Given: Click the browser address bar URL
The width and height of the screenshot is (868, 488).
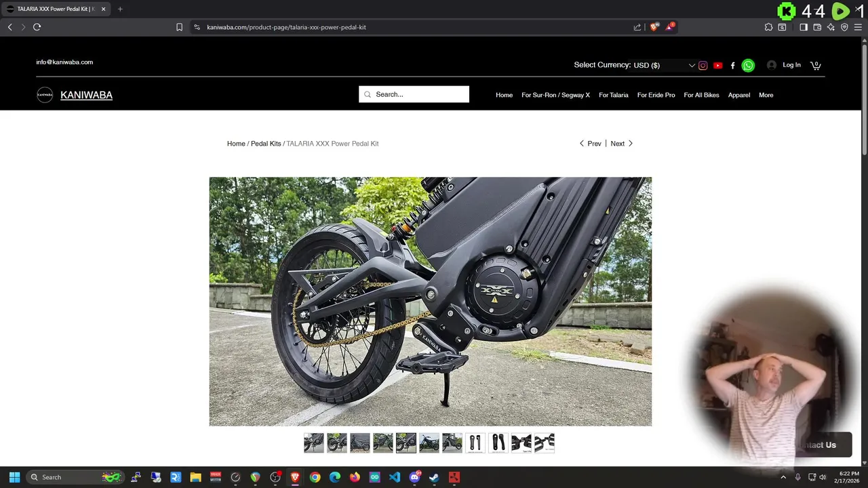Looking at the screenshot, I should click(x=286, y=27).
